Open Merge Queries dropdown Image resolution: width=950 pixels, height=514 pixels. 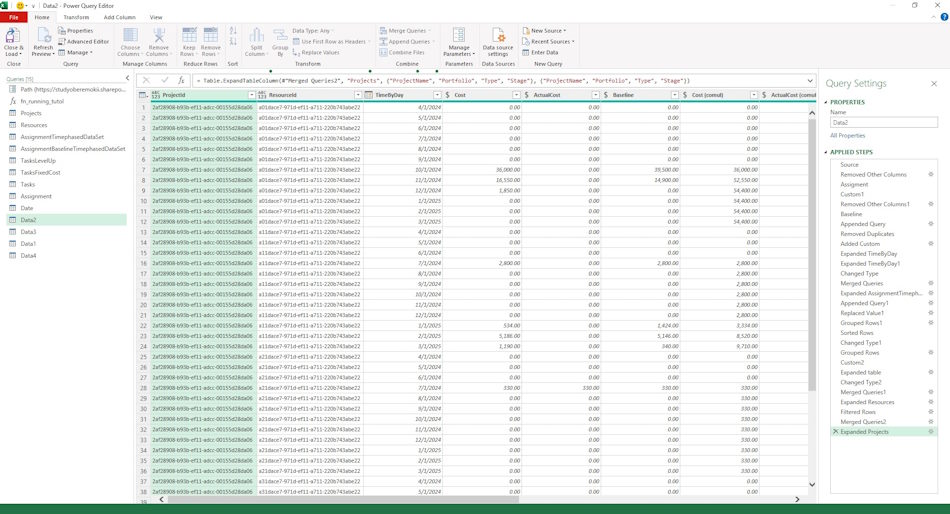(405, 31)
